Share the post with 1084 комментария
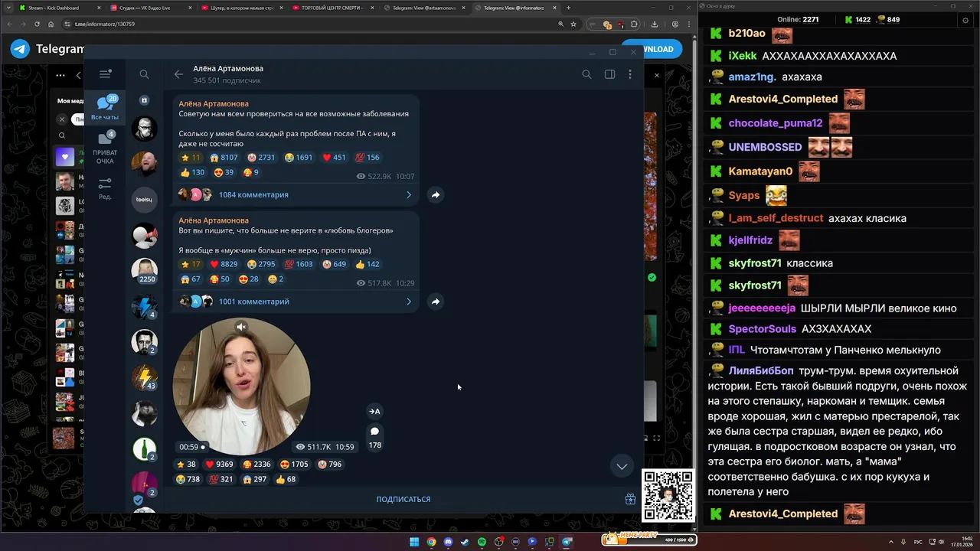Image resolution: width=980 pixels, height=551 pixels. [x=435, y=195]
